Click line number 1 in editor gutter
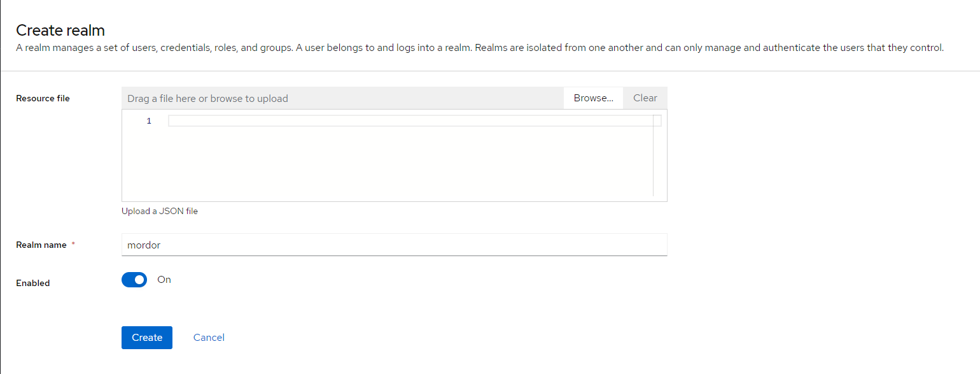The height and width of the screenshot is (374, 980). click(149, 121)
